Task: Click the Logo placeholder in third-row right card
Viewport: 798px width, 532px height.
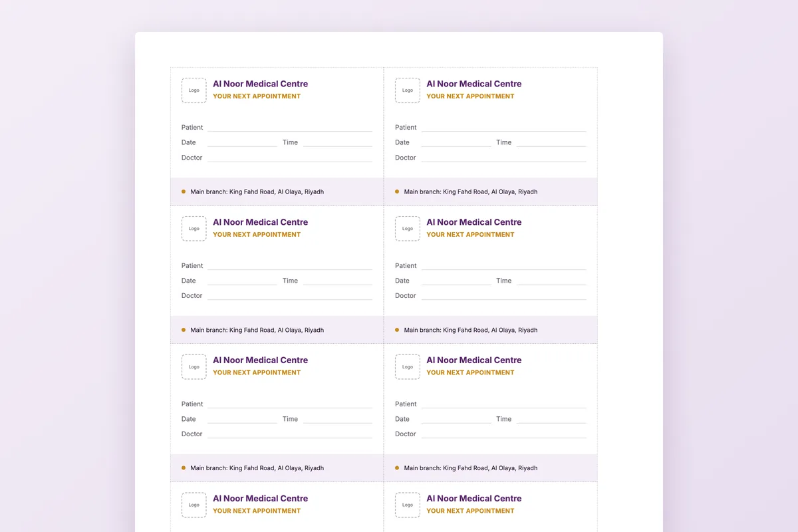Action: (x=408, y=367)
